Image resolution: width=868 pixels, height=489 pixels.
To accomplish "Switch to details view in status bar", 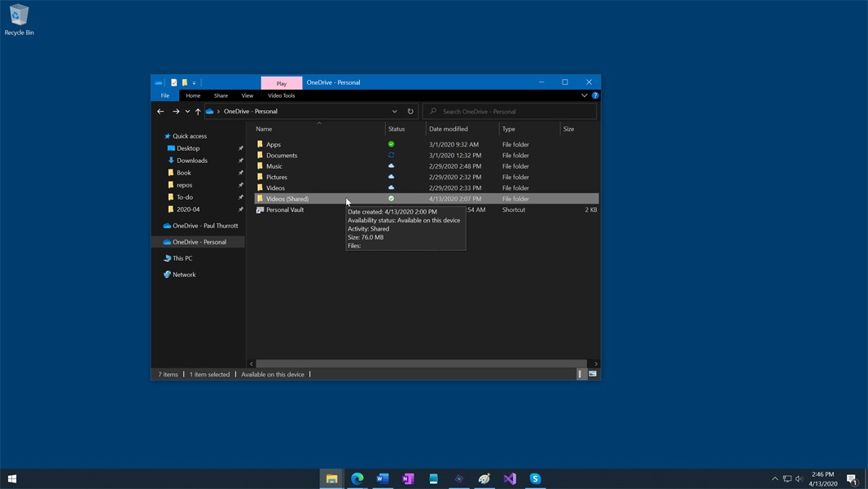I will click(x=581, y=374).
